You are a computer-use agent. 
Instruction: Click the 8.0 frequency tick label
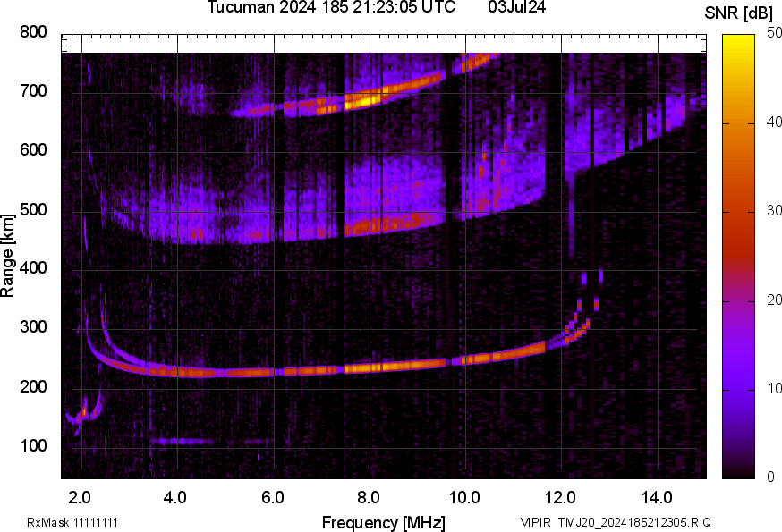(x=369, y=498)
